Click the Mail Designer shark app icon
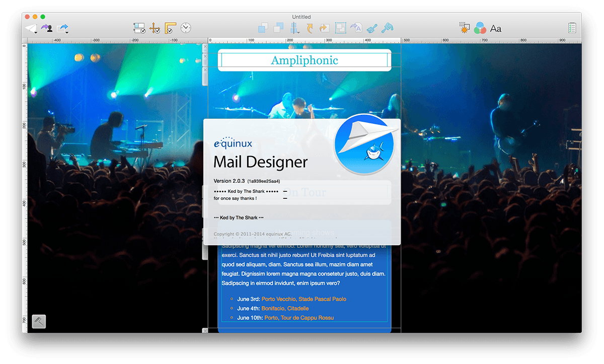Screen dimensions: 604x364 pyautogui.click(x=365, y=144)
